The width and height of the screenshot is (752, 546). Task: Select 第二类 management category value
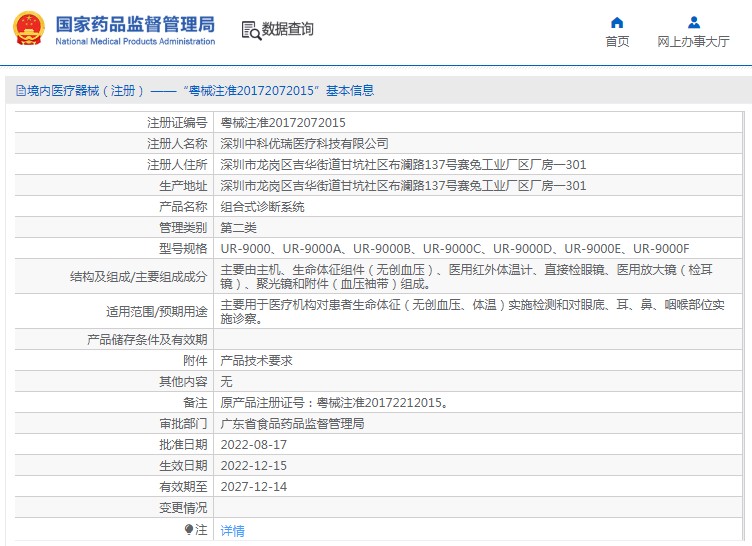coord(238,227)
